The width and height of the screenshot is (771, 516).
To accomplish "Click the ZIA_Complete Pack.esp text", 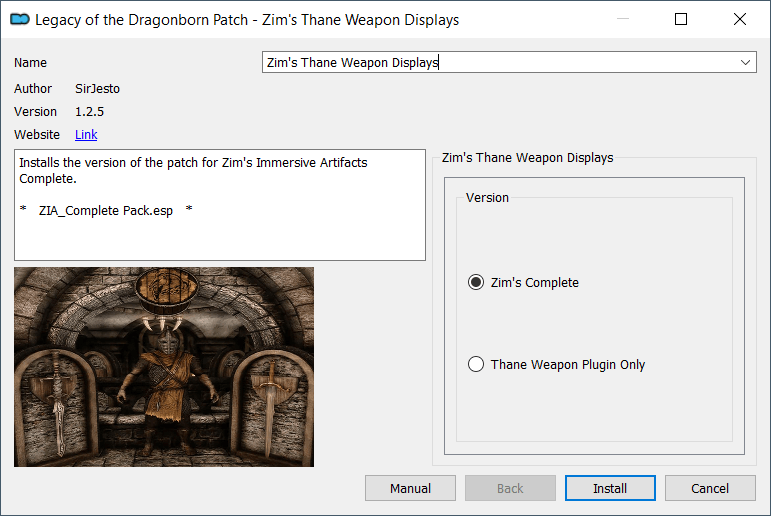I will [x=106, y=211].
